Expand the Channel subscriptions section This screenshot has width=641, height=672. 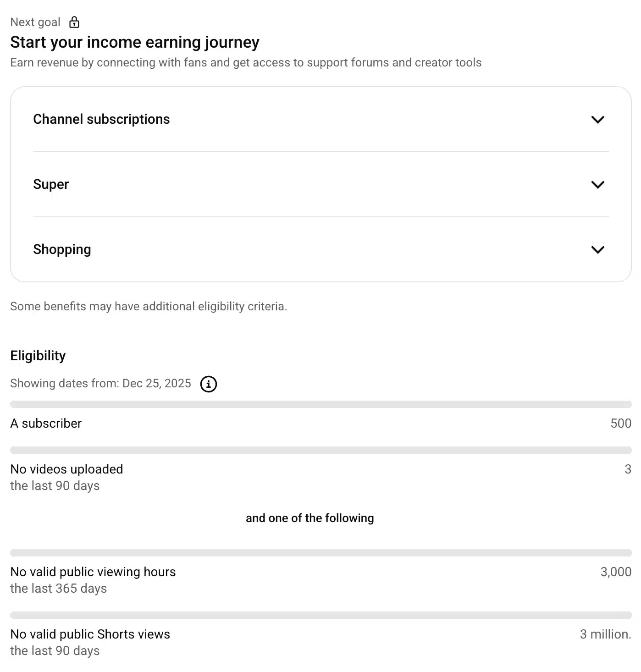101,119
